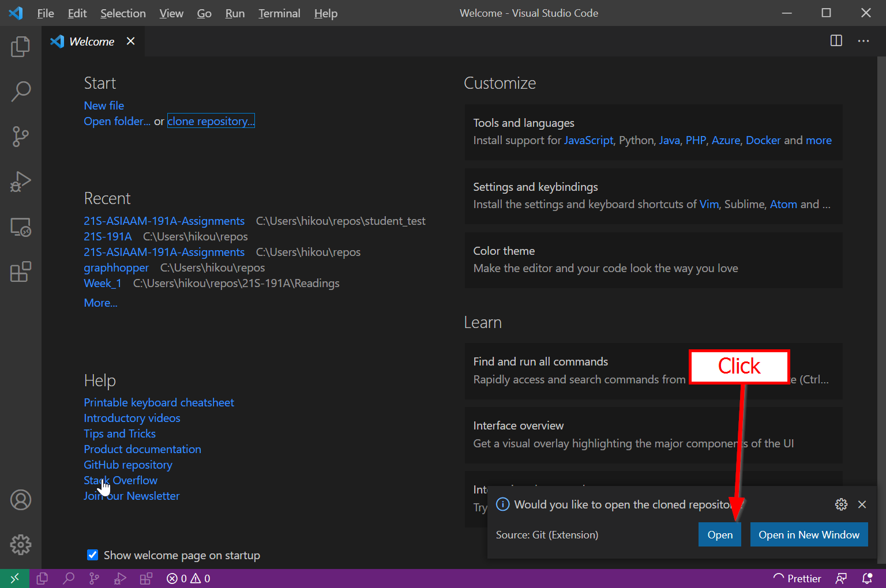The height and width of the screenshot is (588, 886).
Task: Click errors and warnings count in status bar
Action: coord(189,578)
